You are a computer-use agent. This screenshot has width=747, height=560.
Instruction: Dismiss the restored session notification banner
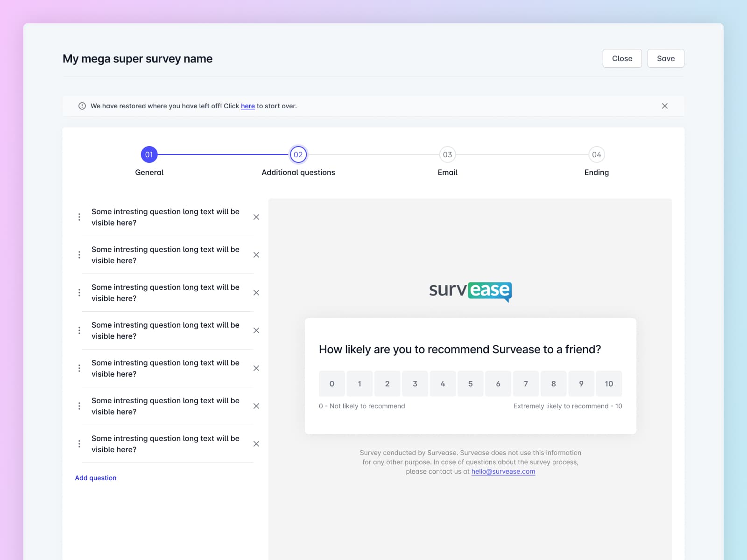(x=664, y=106)
